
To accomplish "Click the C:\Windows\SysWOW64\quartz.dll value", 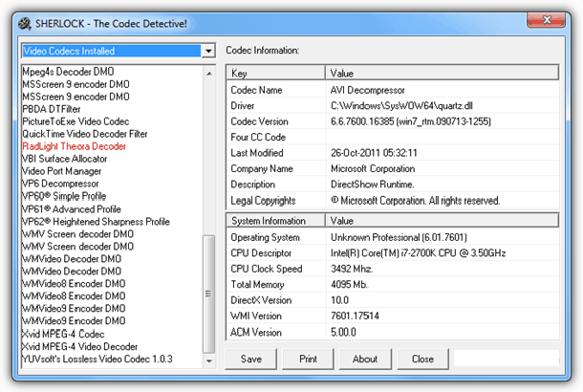I will point(401,105).
